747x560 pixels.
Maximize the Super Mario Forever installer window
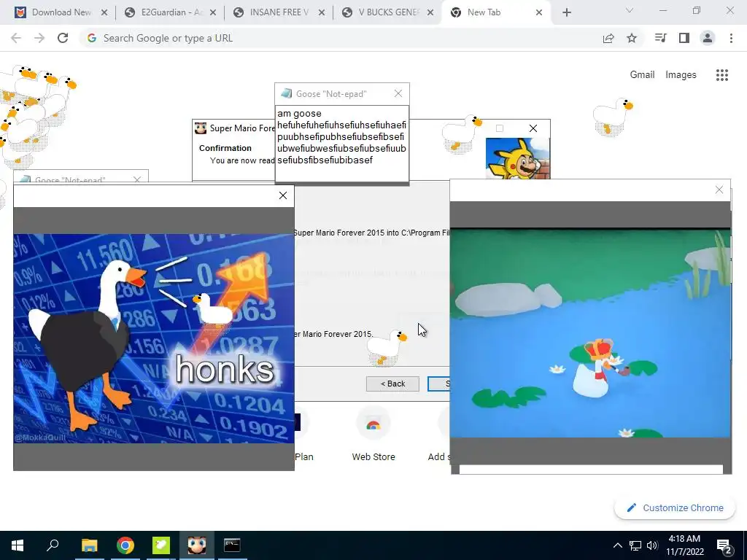click(x=499, y=128)
